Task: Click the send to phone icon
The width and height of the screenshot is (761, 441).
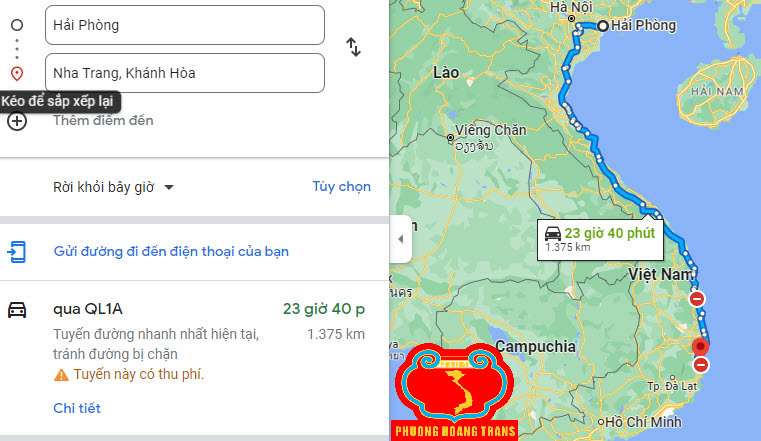Action: [17, 251]
